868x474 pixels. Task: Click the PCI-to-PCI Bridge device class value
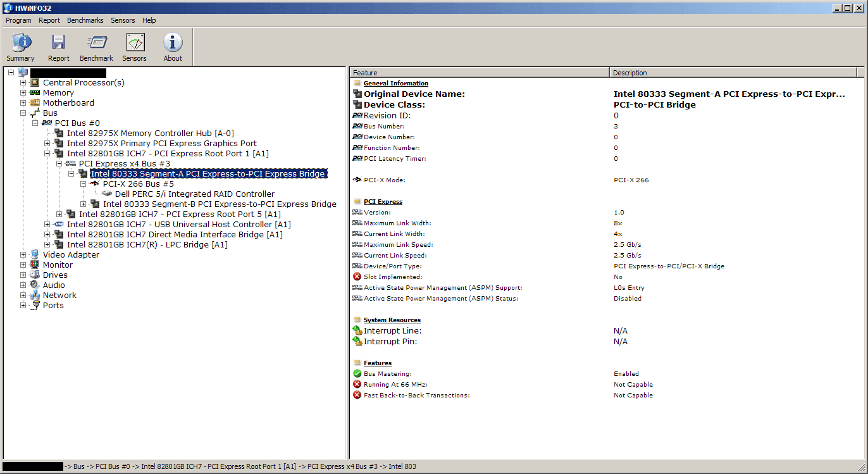pyautogui.click(x=655, y=104)
